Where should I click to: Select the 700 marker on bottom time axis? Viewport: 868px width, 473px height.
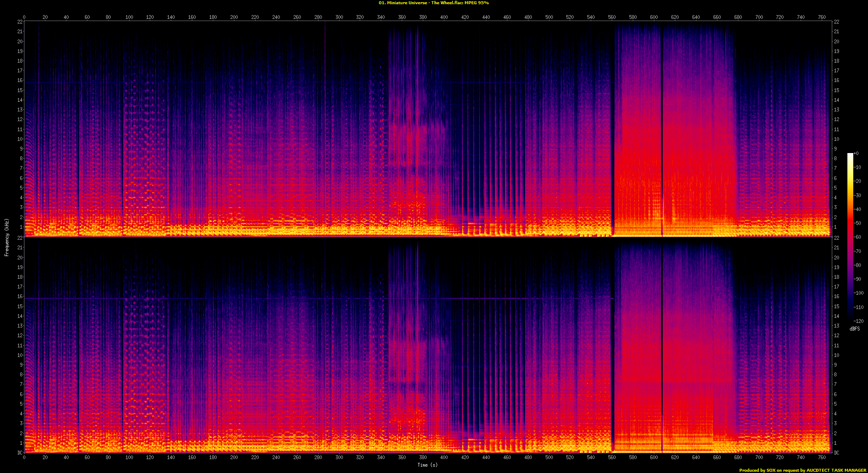click(759, 457)
